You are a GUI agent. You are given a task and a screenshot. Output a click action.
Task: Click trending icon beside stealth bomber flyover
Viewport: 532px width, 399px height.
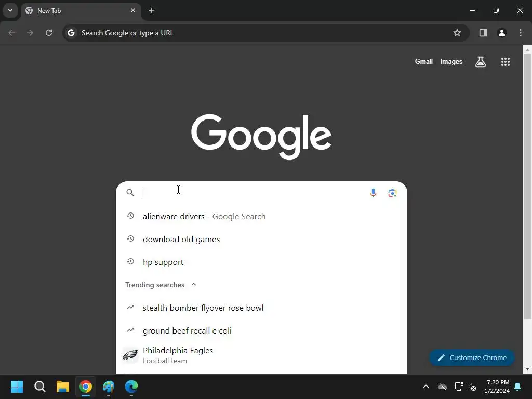[x=130, y=307]
